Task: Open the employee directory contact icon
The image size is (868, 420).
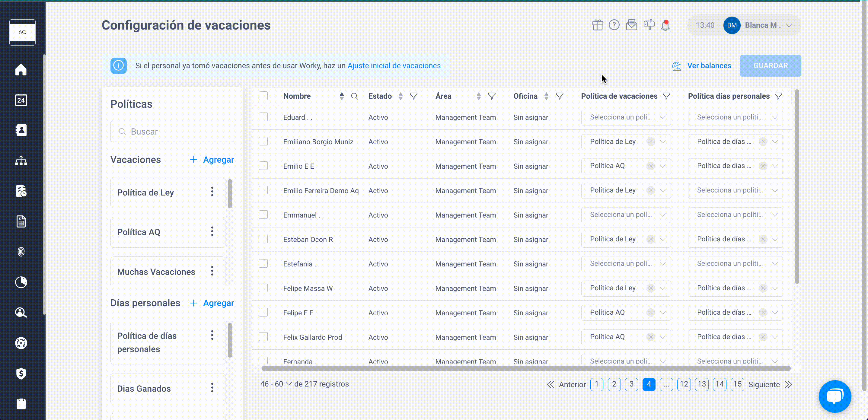Action: (21, 130)
